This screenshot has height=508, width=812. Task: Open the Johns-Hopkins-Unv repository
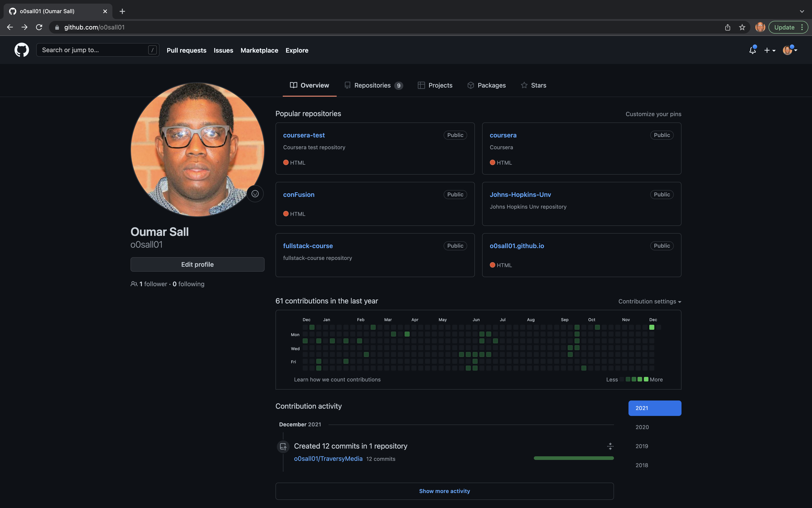520,195
